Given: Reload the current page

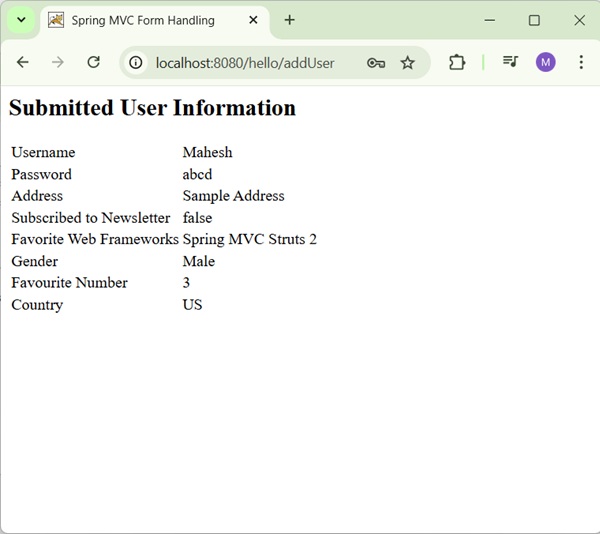Looking at the screenshot, I should pyautogui.click(x=93, y=62).
